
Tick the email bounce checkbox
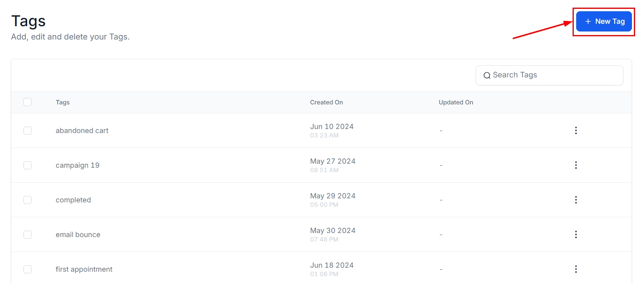[27, 235]
